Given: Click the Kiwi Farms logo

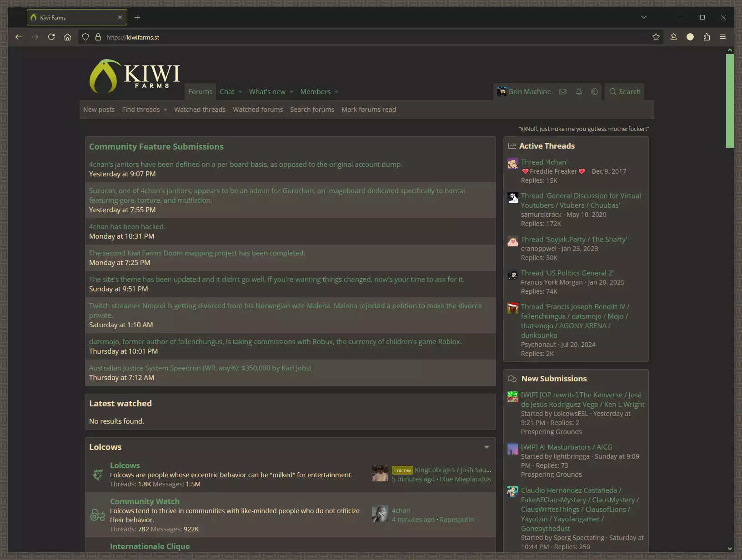Looking at the screenshot, I should (135, 75).
